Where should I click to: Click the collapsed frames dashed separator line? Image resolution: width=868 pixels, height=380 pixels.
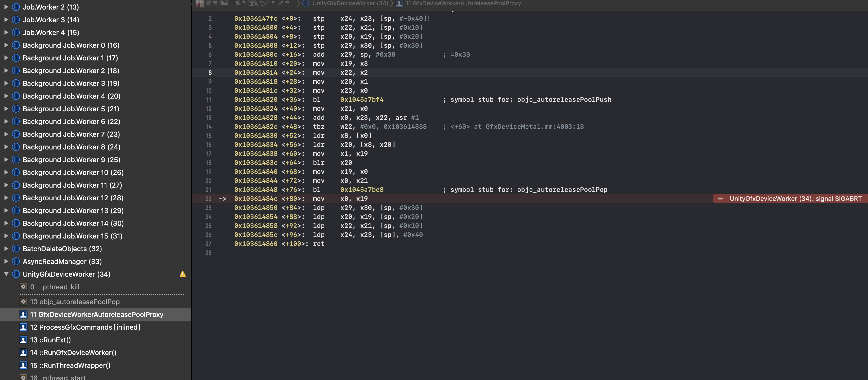click(101, 294)
